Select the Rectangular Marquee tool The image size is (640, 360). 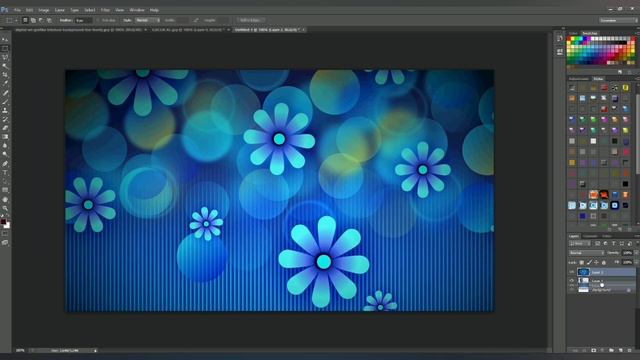[5, 48]
